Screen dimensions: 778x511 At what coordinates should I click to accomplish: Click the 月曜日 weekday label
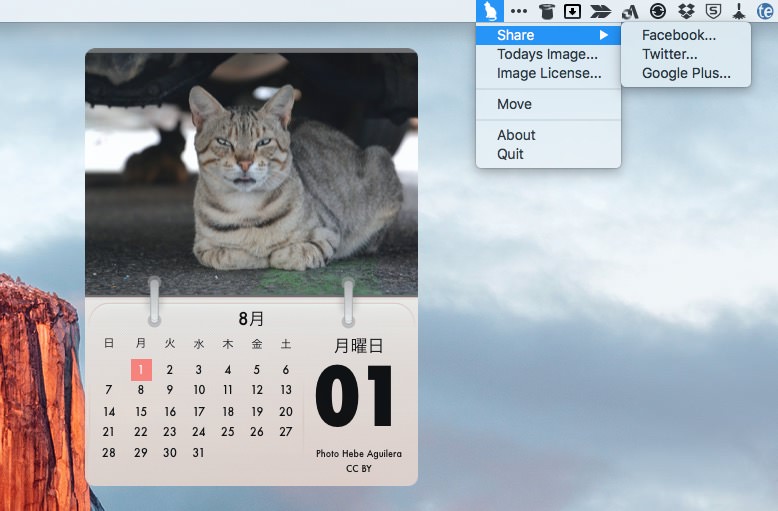coord(359,346)
